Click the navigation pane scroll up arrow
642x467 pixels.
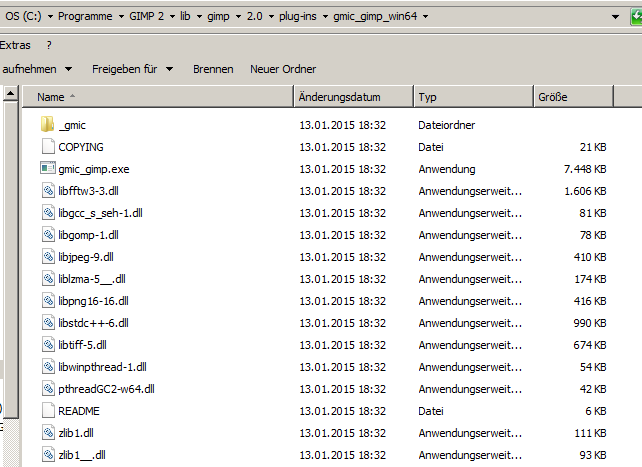[11, 94]
